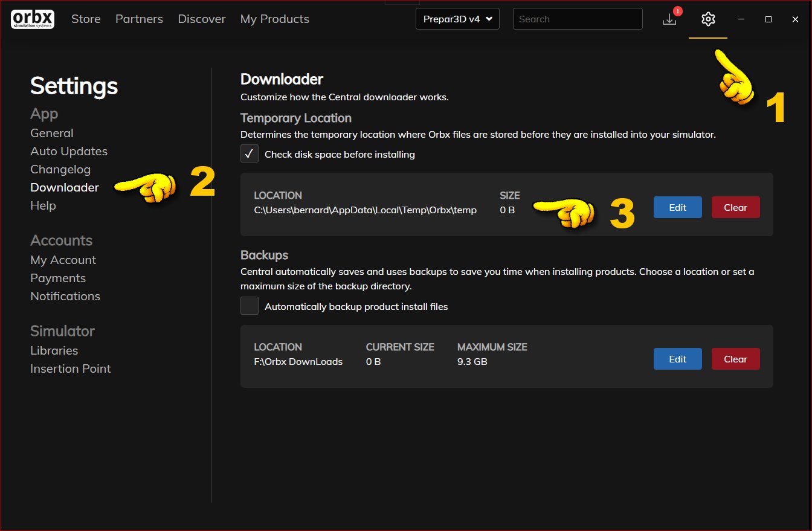Open the Partners menu
The width and height of the screenshot is (812, 531).
(x=140, y=19)
